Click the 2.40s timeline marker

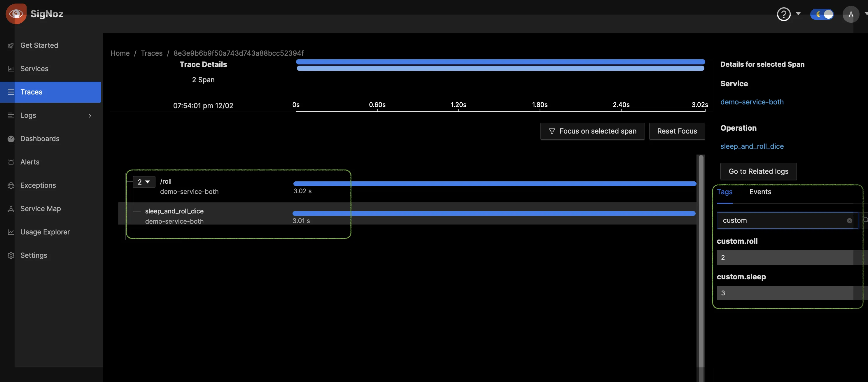point(621,105)
